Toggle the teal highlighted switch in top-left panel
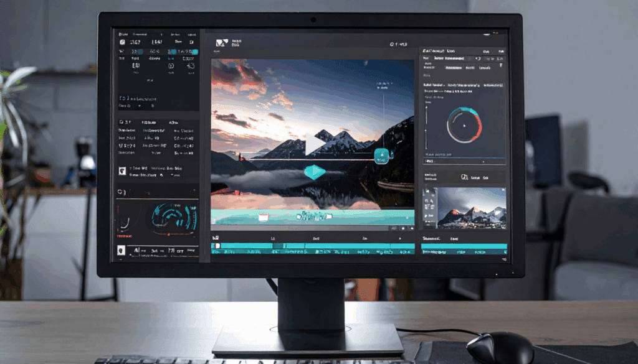This screenshot has width=638, height=364. (136, 52)
